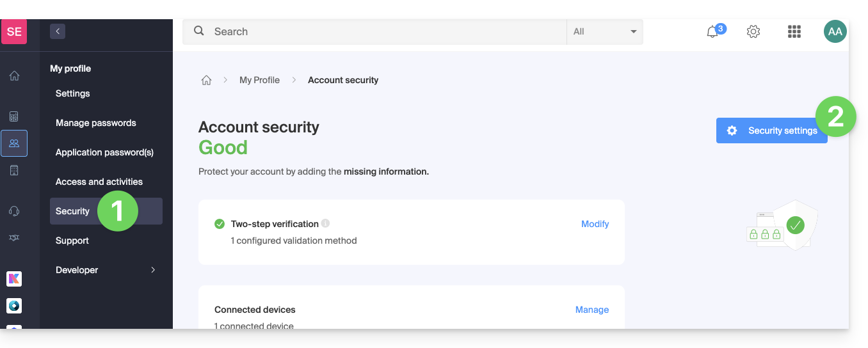The height and width of the screenshot is (348, 868).
Task: Open the calculator icon in left rail
Action: [14, 116]
